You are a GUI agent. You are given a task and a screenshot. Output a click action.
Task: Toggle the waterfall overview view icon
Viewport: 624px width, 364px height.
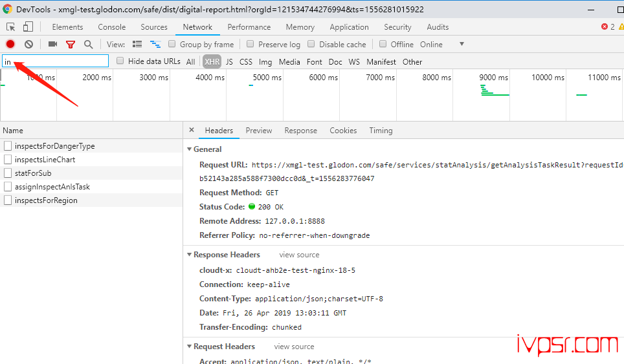(155, 44)
